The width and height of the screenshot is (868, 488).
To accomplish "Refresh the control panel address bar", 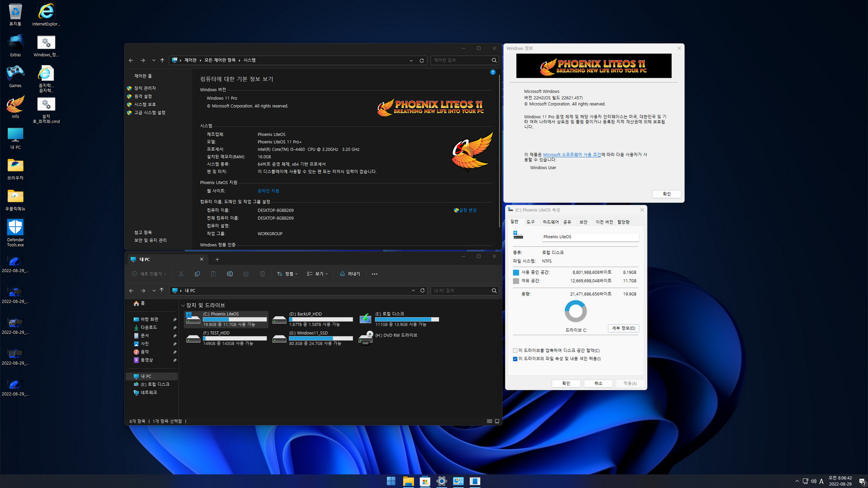I will tap(421, 61).
